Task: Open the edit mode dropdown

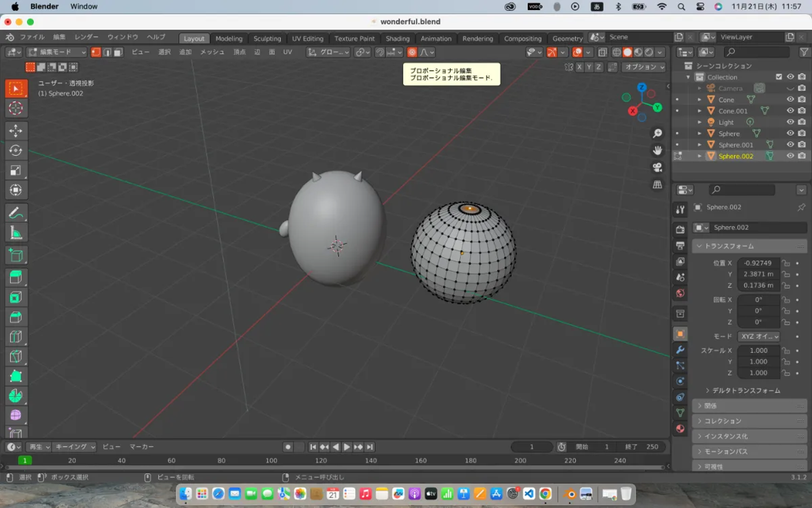Action: point(57,52)
